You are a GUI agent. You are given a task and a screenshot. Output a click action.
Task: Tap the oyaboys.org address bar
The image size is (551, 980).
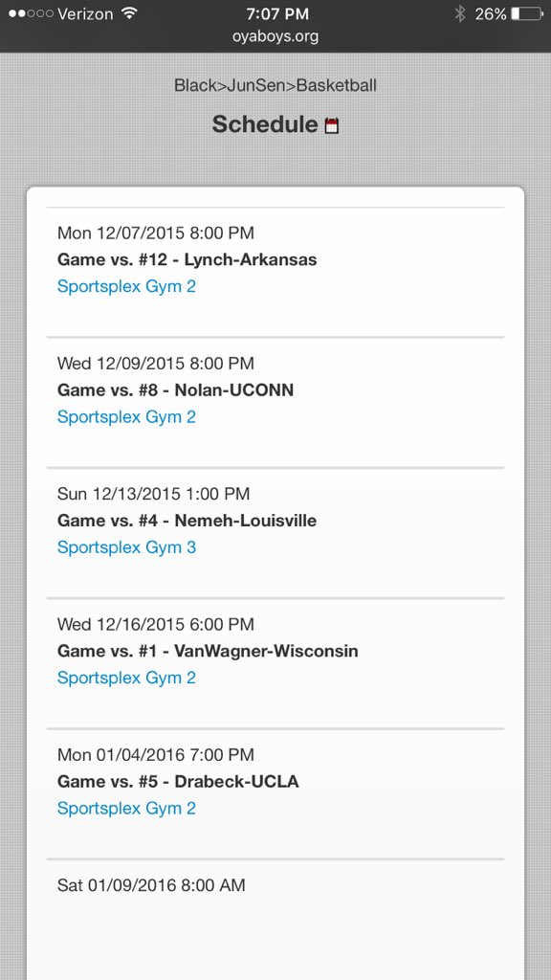[x=275, y=36]
